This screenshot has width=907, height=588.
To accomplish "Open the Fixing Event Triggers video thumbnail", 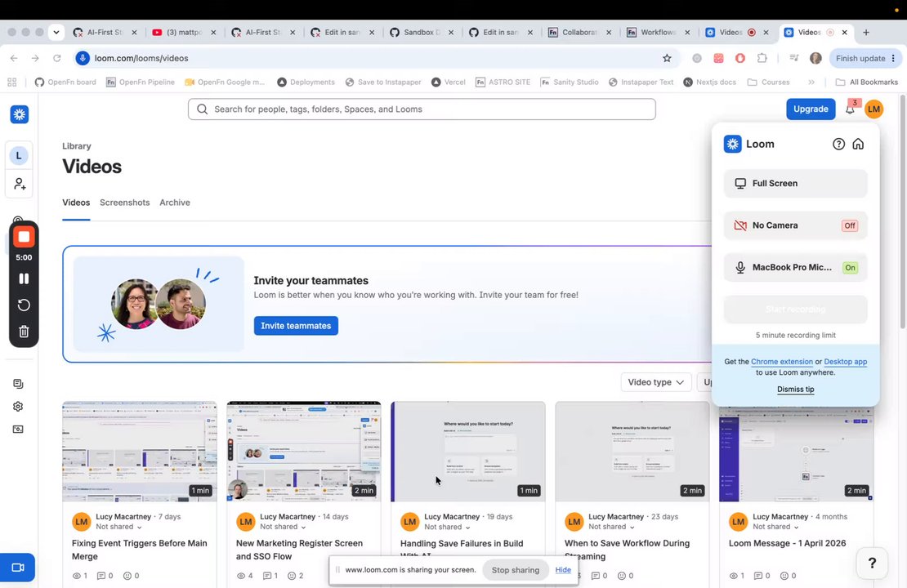I will [x=140, y=452].
